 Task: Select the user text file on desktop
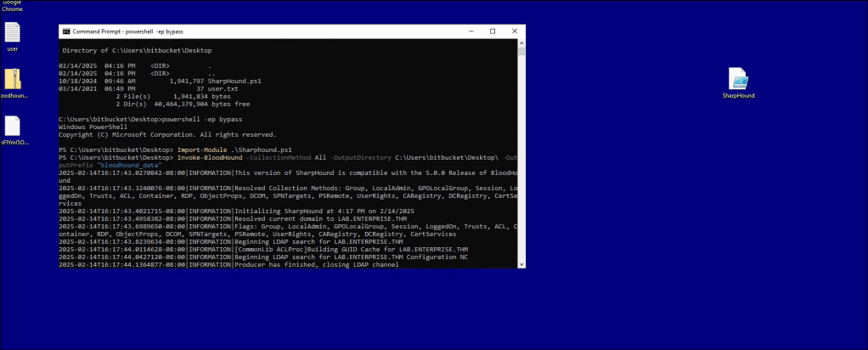[13, 33]
